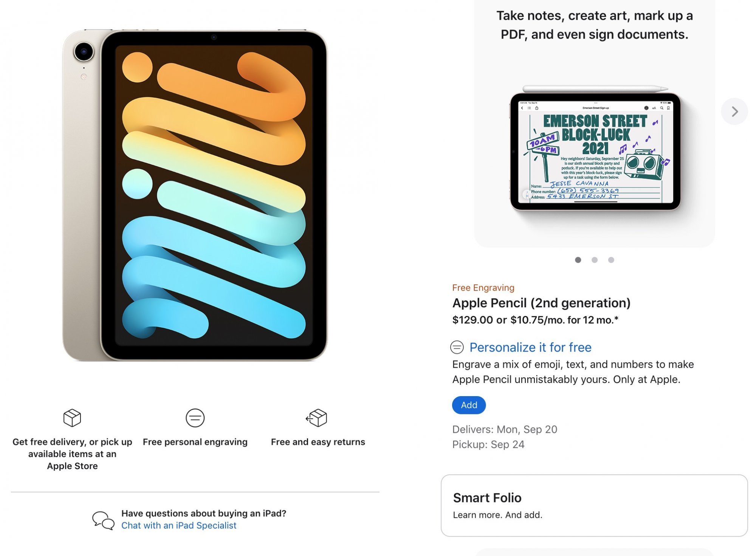This screenshot has width=756, height=556.
Task: Click the Free Engraving label
Action: click(483, 288)
